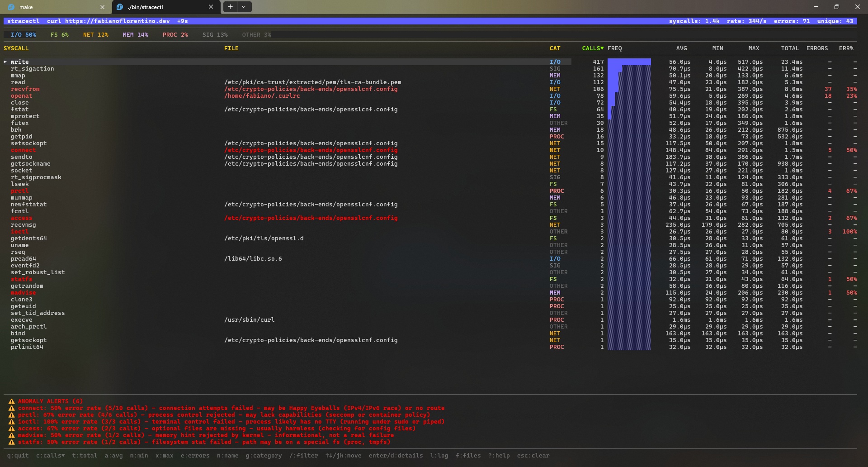
Task: Expand the write syscall row details
Action: click(5, 62)
